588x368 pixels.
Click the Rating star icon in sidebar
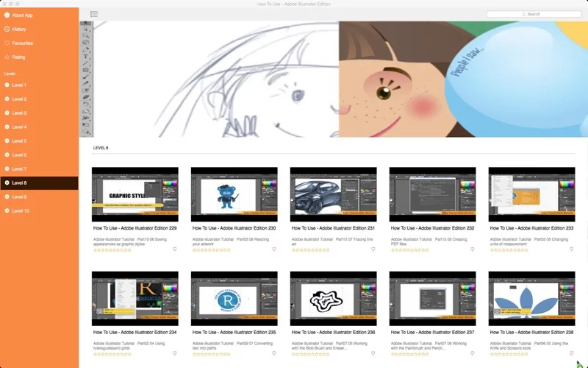pos(7,57)
